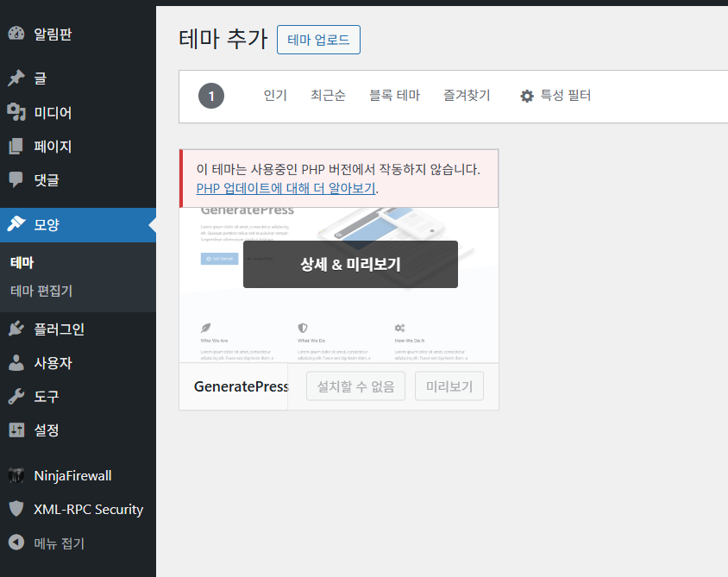
Task: Select the 블록 테마 tab
Action: (x=393, y=96)
